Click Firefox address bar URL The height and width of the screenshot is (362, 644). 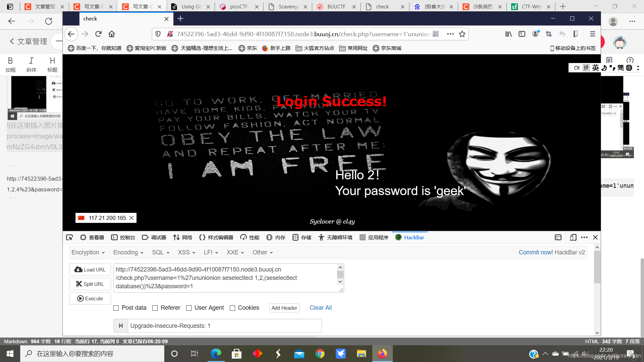(x=304, y=34)
